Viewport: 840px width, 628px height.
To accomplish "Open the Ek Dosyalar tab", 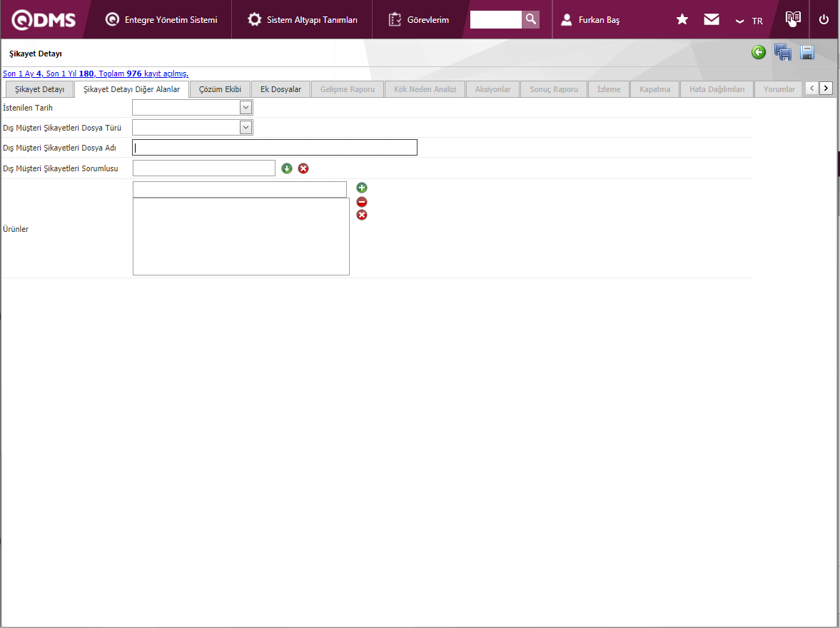I will pyautogui.click(x=280, y=89).
